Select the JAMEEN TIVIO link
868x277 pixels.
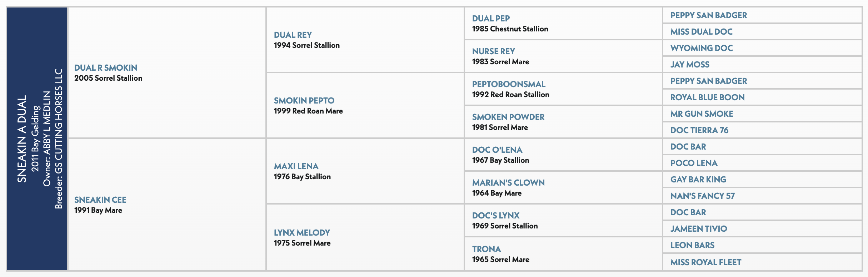pos(699,229)
